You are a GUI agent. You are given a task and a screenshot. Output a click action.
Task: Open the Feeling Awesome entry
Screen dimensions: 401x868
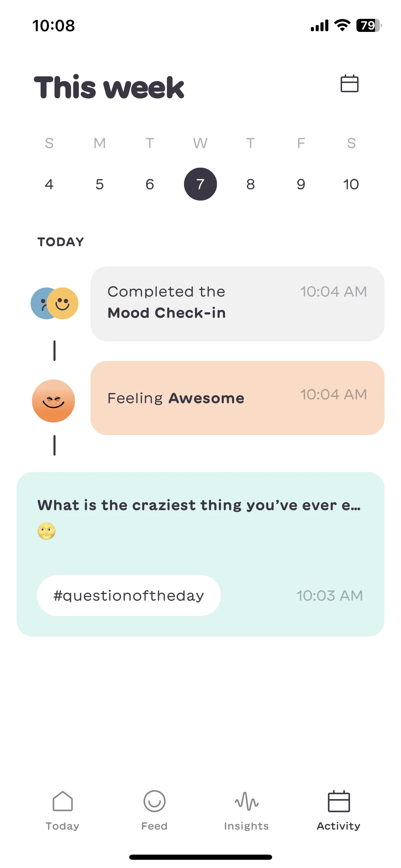coord(237,398)
